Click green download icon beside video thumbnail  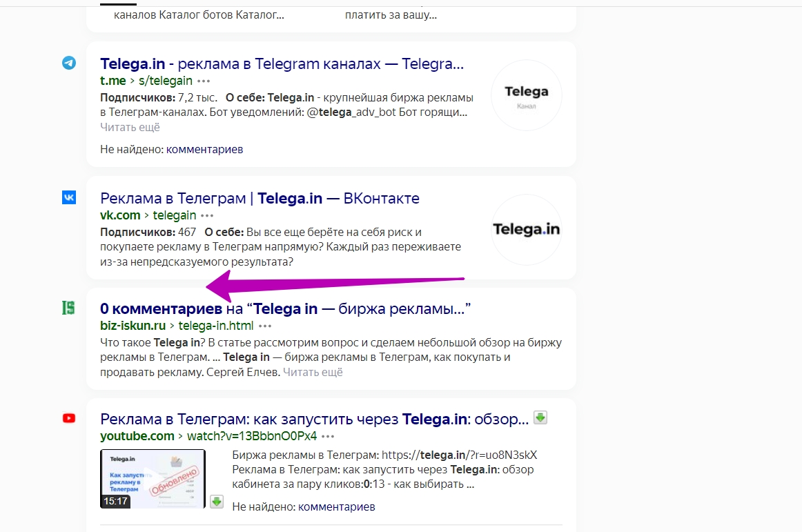217,502
